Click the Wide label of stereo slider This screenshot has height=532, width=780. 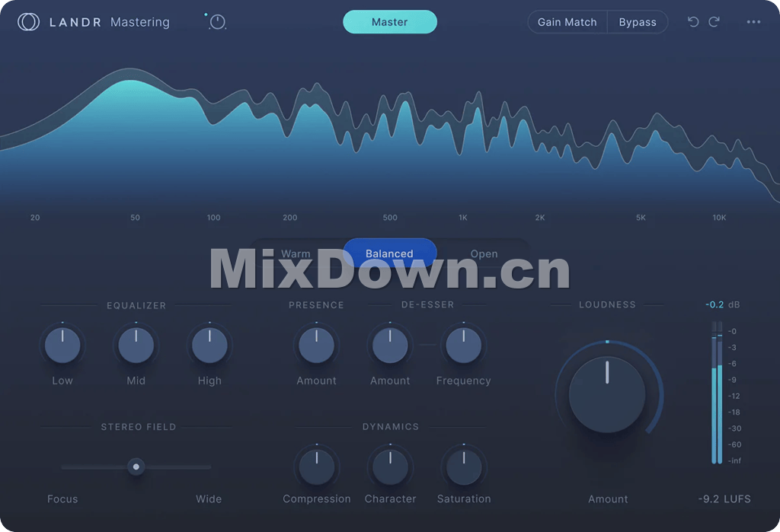point(209,499)
